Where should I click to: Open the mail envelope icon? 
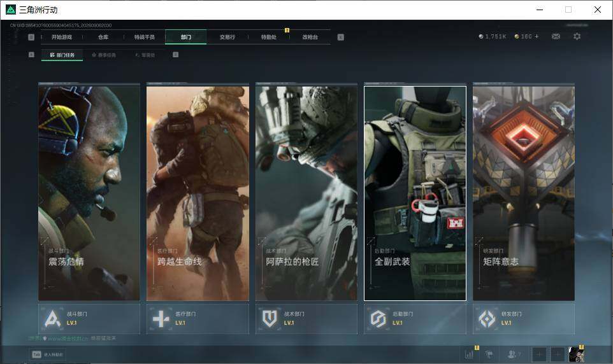556,36
